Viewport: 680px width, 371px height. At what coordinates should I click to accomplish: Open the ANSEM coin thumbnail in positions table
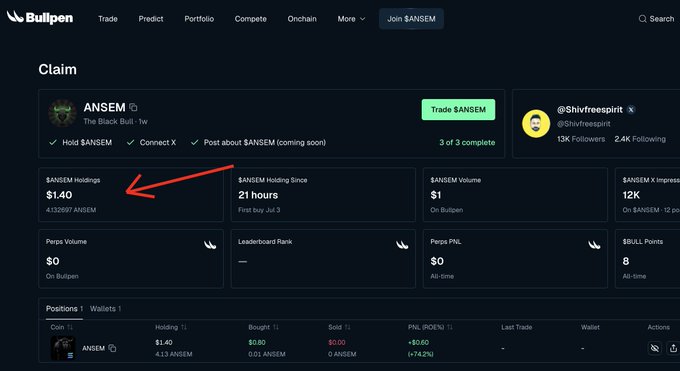[x=63, y=348]
